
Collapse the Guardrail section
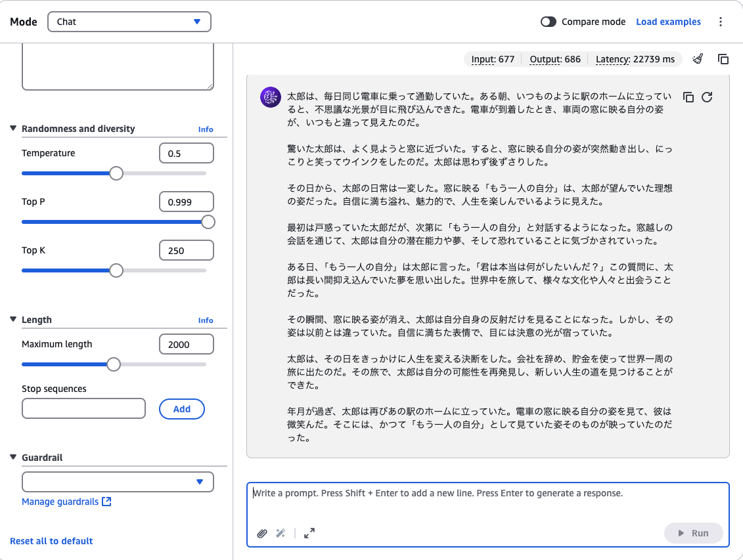tap(13, 458)
